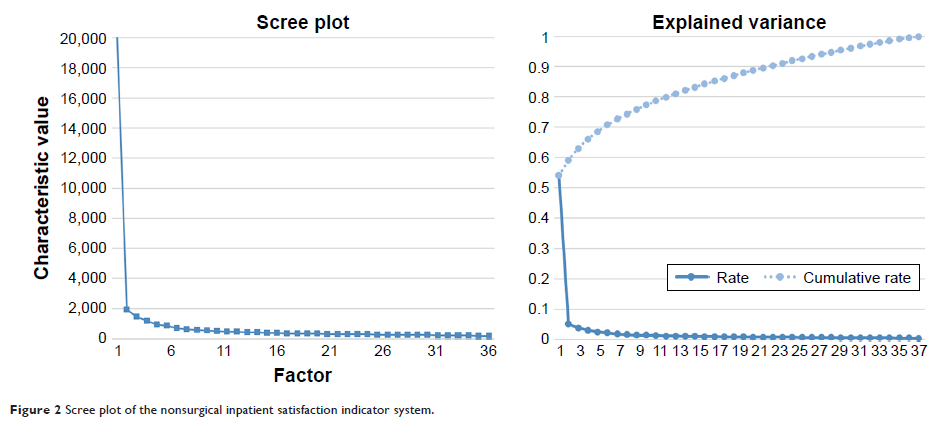The height and width of the screenshot is (423, 934).
Task: Click the 'Characteristic value' y-axis label
Action: (x=42, y=188)
